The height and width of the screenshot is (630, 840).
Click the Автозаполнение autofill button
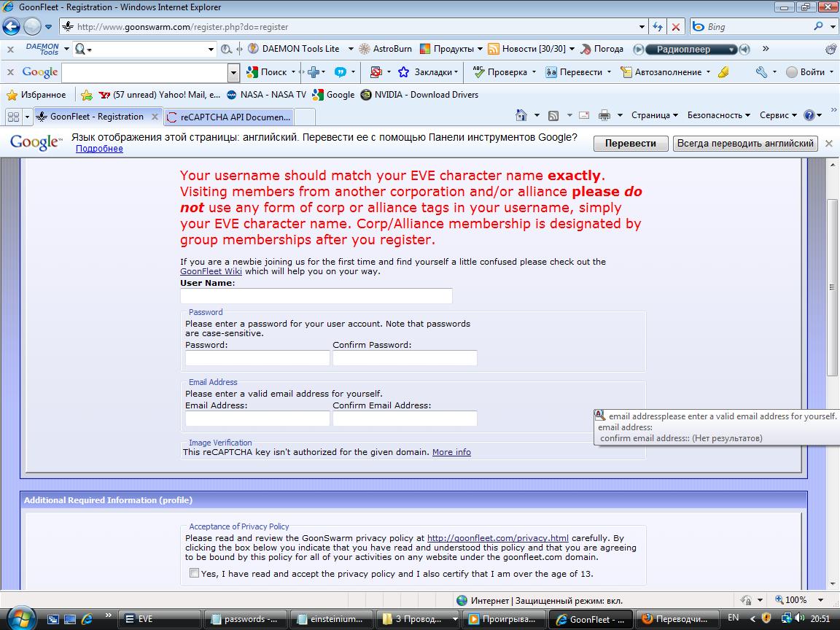click(662, 71)
